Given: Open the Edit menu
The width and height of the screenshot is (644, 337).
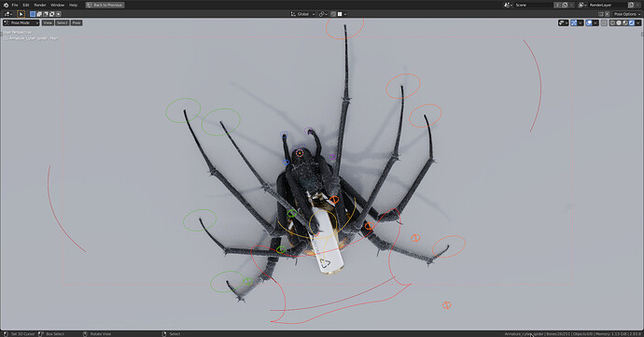Looking at the screenshot, I should (x=25, y=5).
